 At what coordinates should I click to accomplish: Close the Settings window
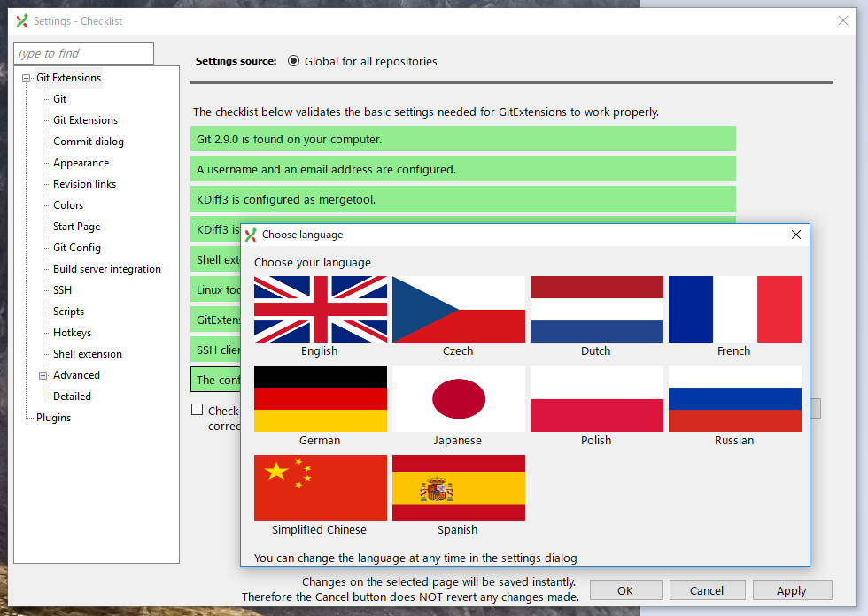tap(842, 20)
